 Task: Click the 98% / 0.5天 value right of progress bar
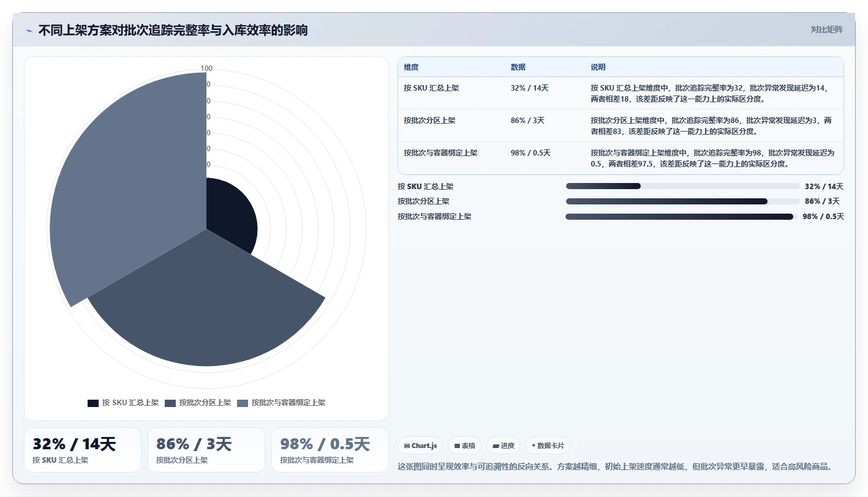coord(823,217)
